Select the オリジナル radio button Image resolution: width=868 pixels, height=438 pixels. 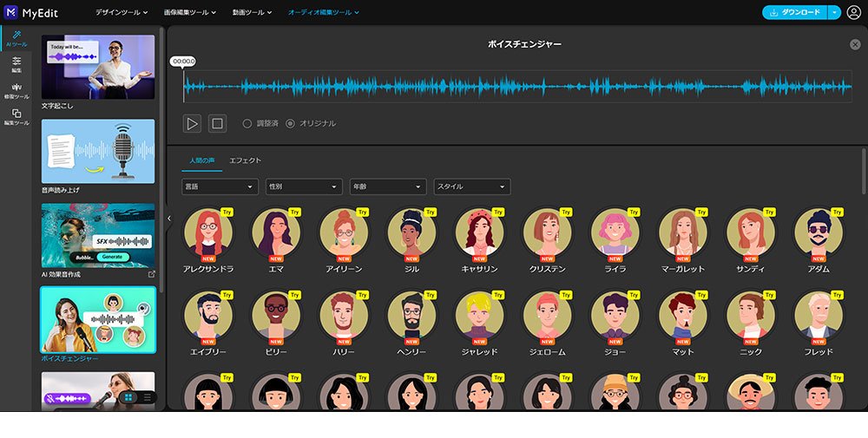[290, 124]
